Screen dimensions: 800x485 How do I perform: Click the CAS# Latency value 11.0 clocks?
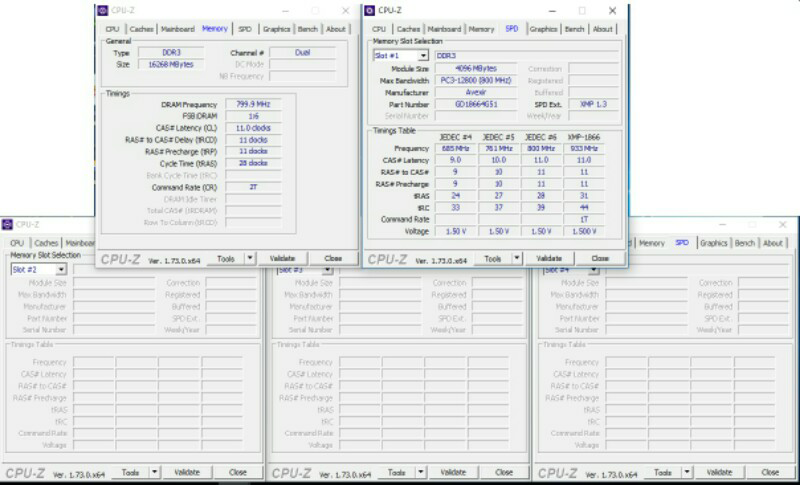[253, 128]
